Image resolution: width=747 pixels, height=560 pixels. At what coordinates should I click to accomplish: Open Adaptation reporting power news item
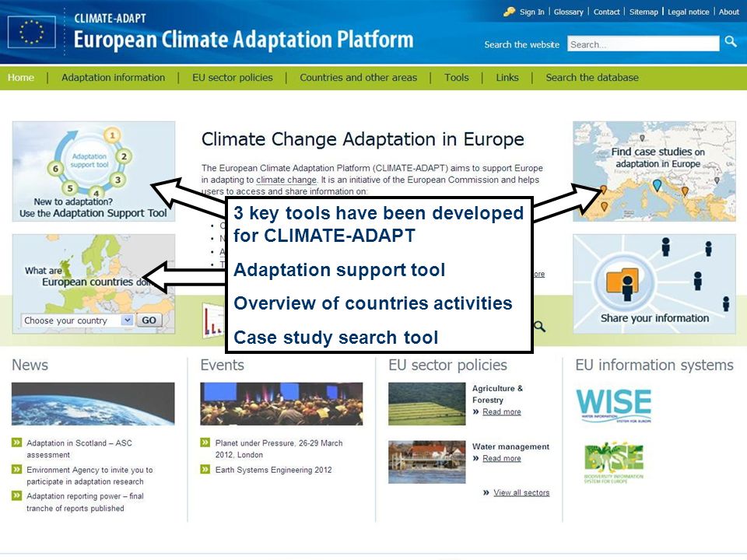[85, 502]
